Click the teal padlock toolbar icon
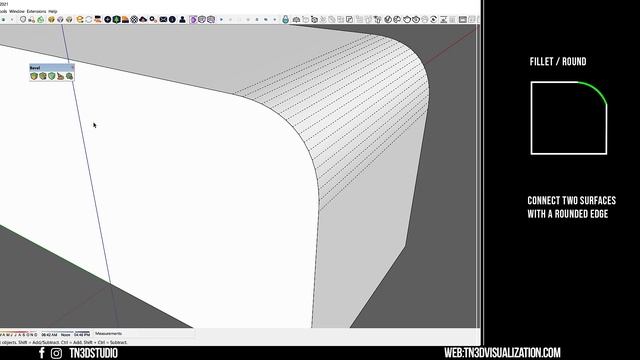Image resolution: width=640 pixels, height=360 pixels. (x=285, y=19)
